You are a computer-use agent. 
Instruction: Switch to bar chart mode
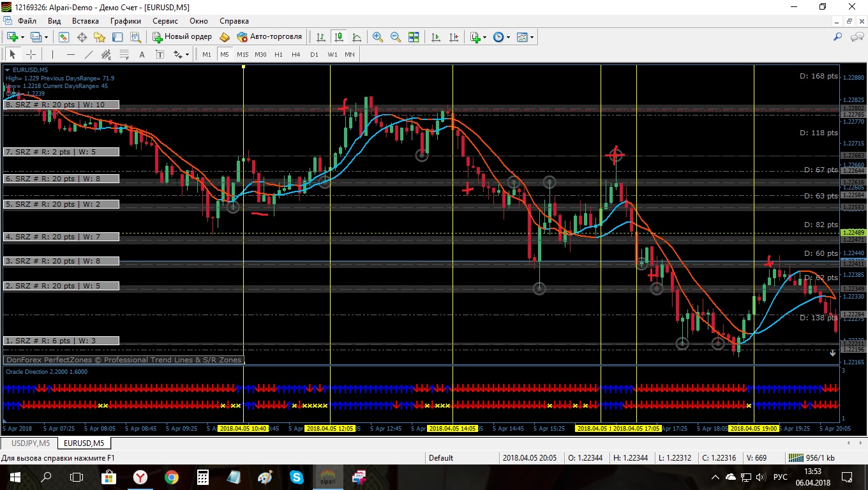(x=321, y=37)
